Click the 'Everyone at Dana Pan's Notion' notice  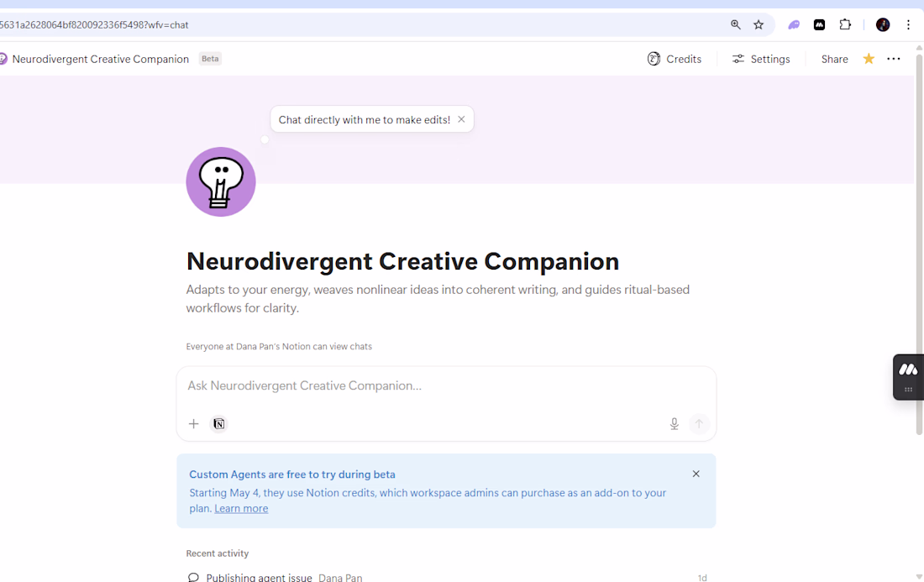click(279, 346)
